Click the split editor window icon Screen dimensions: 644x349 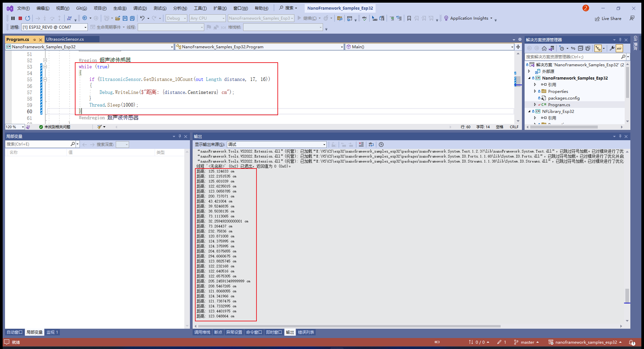click(518, 47)
